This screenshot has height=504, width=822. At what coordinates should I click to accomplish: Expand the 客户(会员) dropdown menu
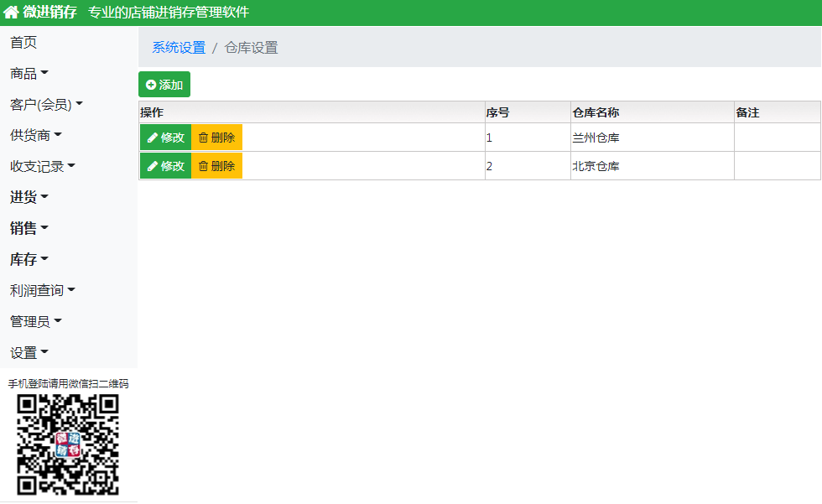46,104
